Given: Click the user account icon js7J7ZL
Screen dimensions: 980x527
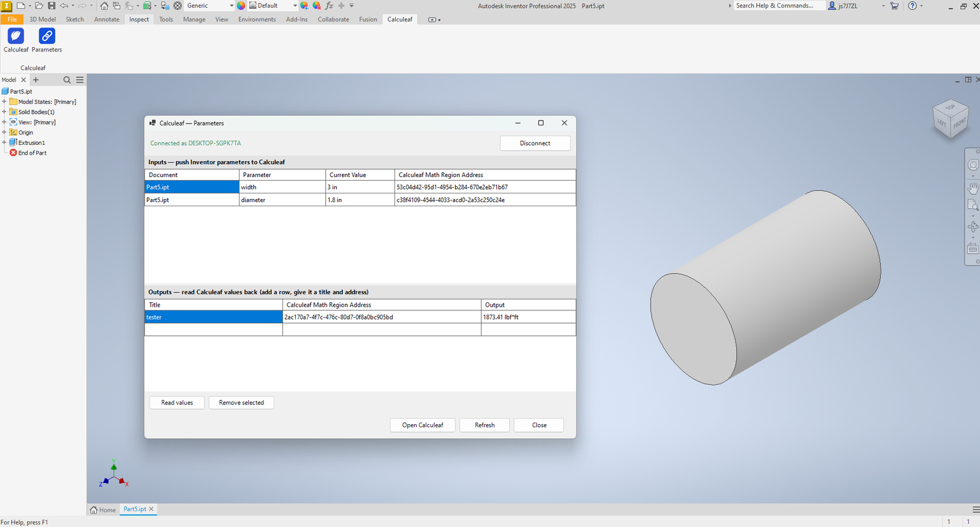Looking at the screenshot, I should 832,6.
